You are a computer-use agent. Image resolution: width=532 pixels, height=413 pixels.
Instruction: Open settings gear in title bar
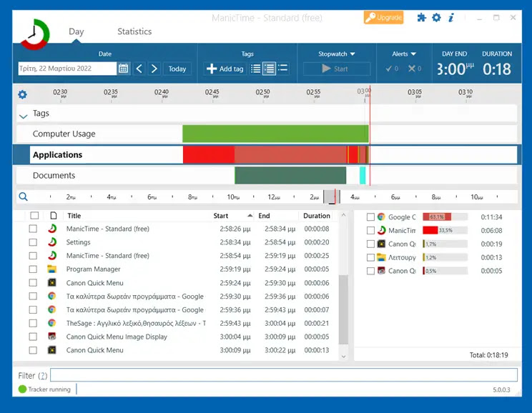[436, 18]
